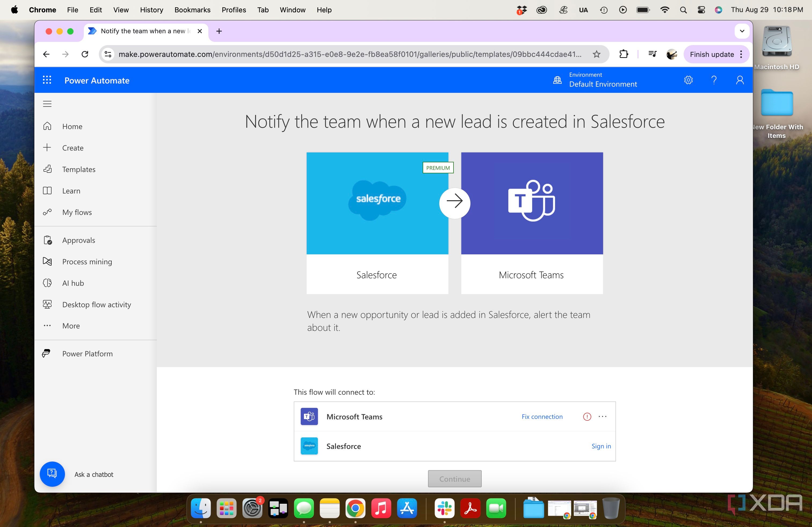The image size is (812, 527).
Task: Click the Microsoft Teams connector card
Action: (532, 223)
